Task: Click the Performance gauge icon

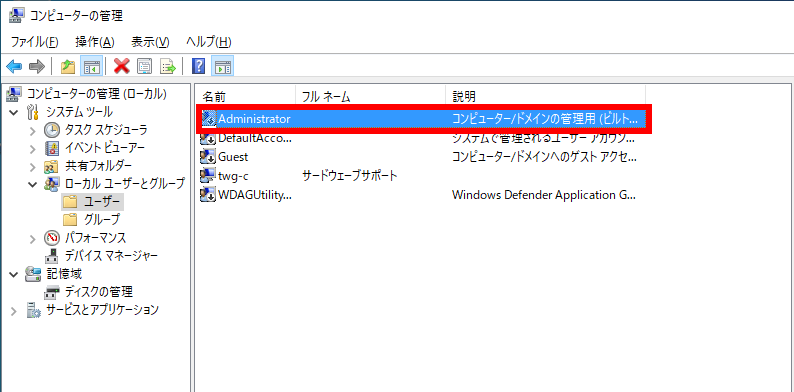Action: [x=52, y=237]
